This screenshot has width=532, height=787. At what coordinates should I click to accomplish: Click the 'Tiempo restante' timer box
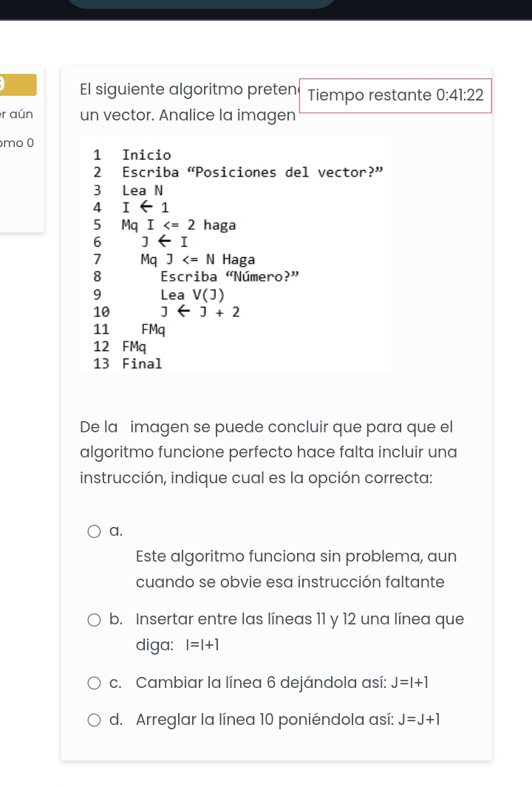click(395, 95)
